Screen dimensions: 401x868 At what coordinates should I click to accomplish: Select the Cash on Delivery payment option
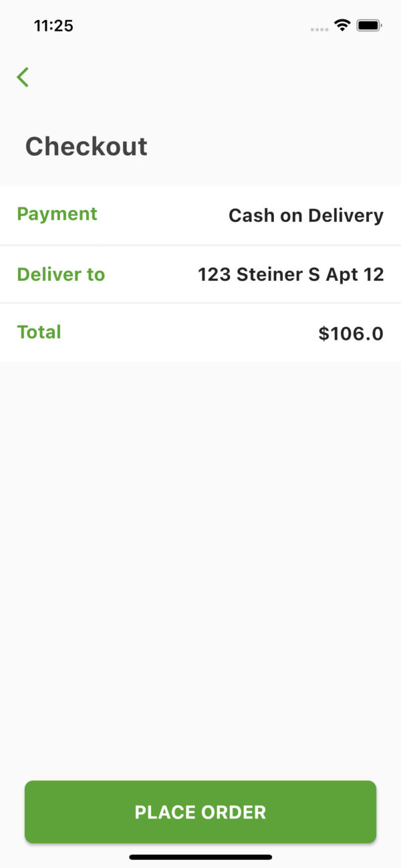click(x=306, y=215)
